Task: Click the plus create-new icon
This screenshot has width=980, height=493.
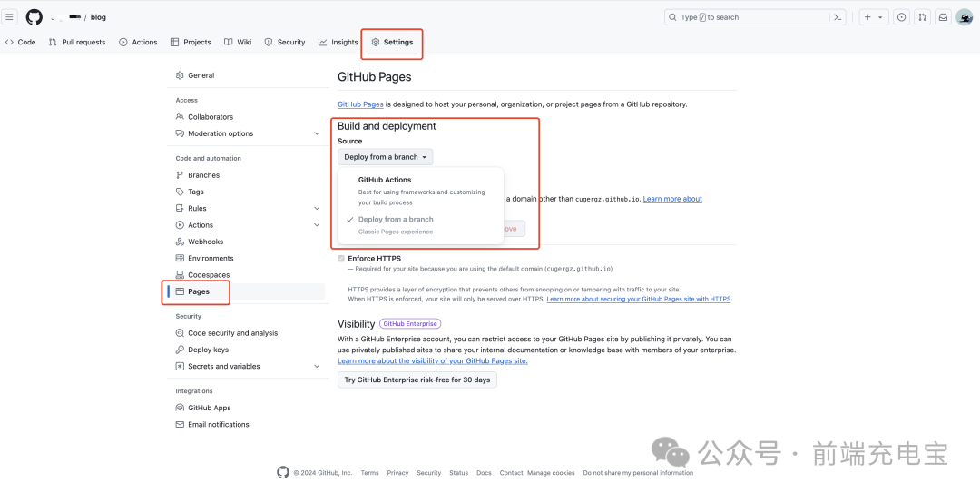Action: tap(867, 17)
